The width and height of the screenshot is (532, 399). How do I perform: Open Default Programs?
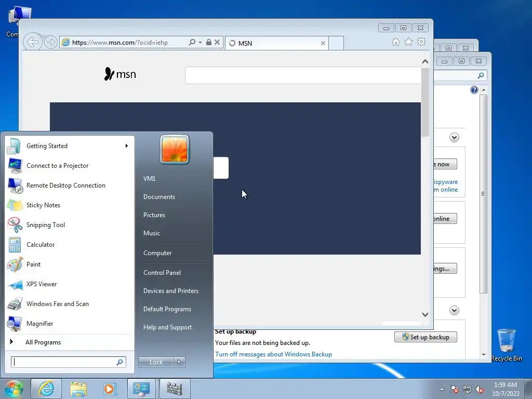pos(167,309)
